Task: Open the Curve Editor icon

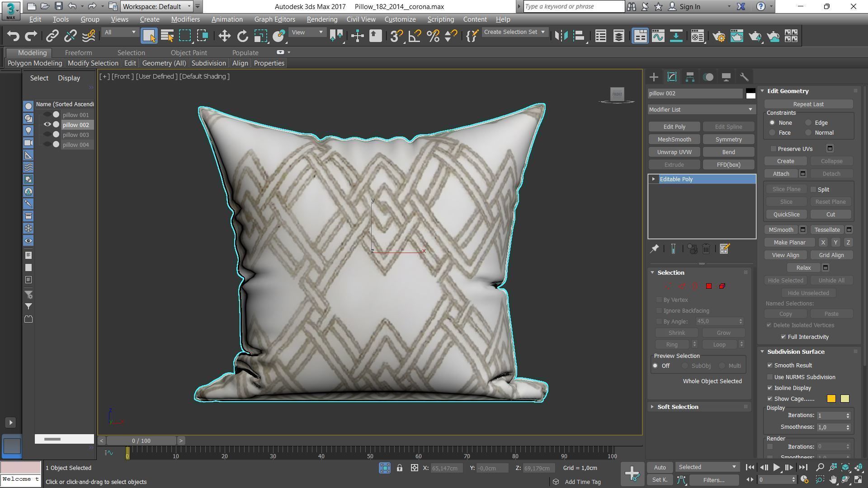Action: coord(658,36)
